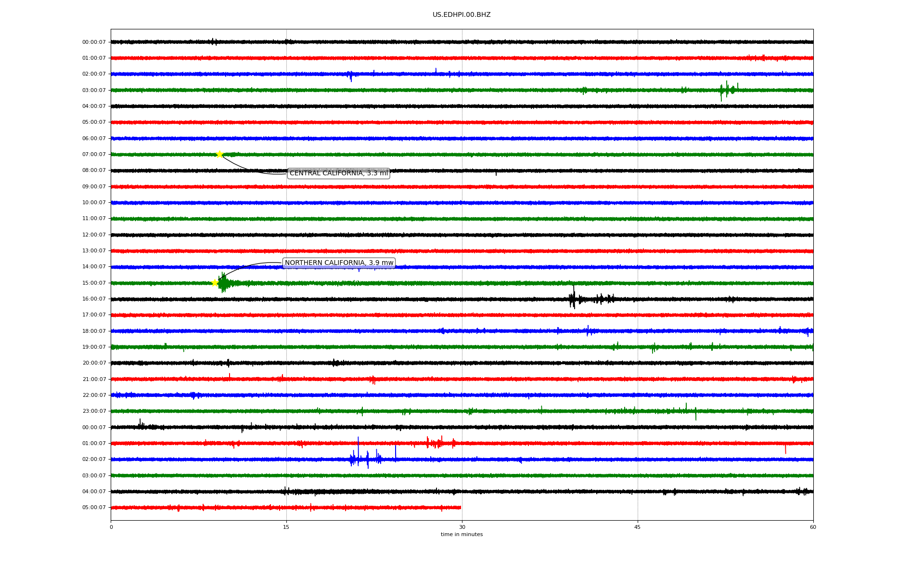The image size is (924, 578).
Task: Click the yellow star on the 15:00:07 trace
Action: [215, 283]
